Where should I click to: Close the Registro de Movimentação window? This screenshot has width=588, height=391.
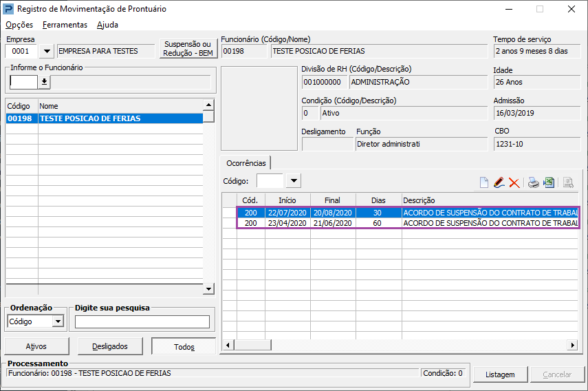(x=571, y=9)
